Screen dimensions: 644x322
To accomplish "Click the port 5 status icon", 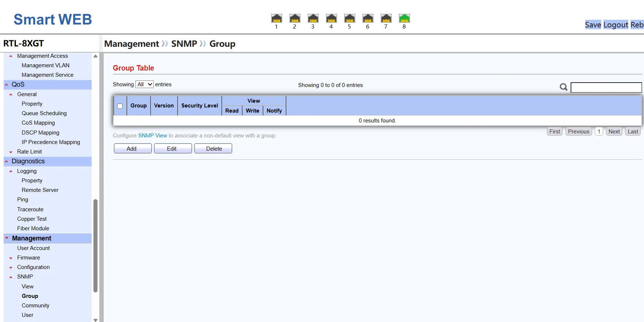I will [x=349, y=18].
